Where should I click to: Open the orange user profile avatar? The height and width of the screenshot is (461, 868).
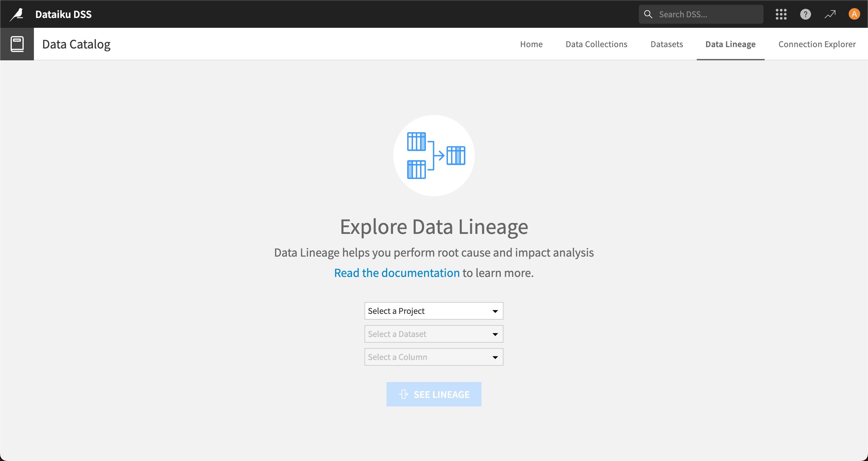tap(854, 14)
